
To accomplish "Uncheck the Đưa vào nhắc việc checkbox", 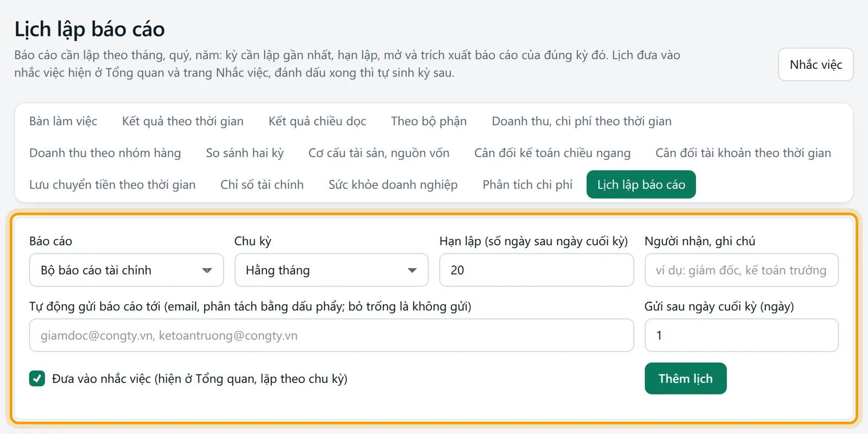I will pyautogui.click(x=37, y=379).
